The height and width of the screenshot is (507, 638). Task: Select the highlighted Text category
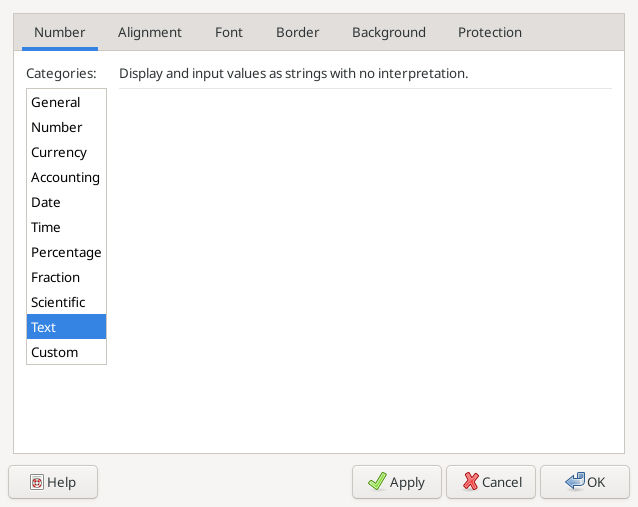click(66, 327)
